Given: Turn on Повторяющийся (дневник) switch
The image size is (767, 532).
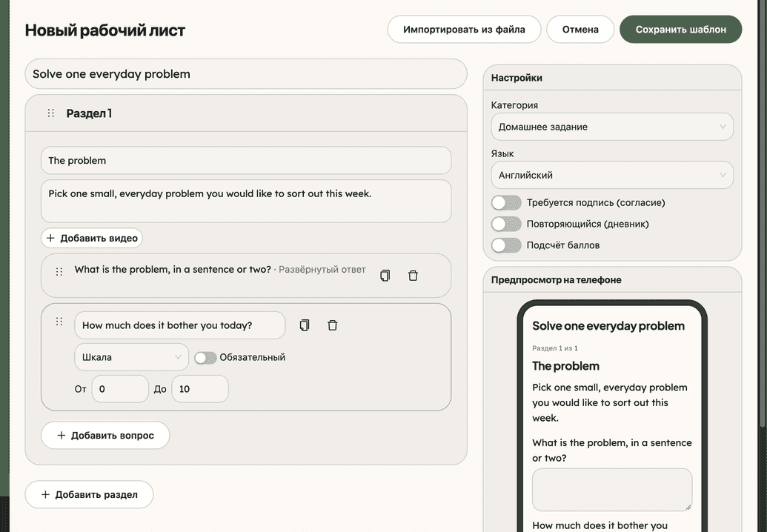Looking at the screenshot, I should (x=506, y=224).
